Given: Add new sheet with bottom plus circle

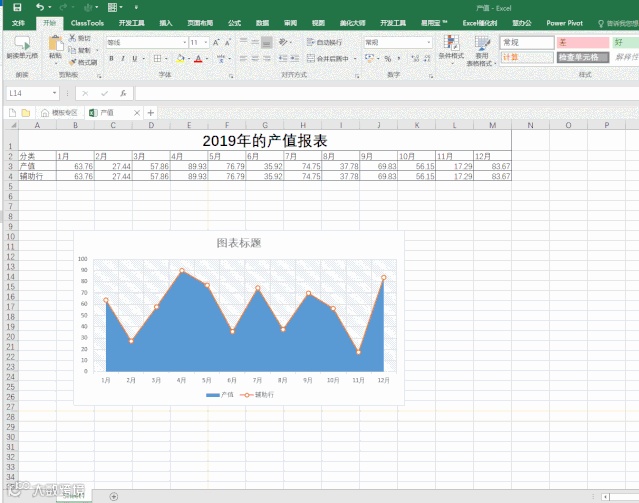Looking at the screenshot, I should tap(114, 496).
